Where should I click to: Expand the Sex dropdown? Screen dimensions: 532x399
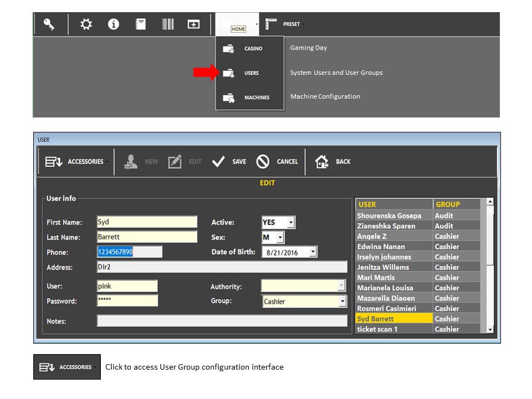280,237
